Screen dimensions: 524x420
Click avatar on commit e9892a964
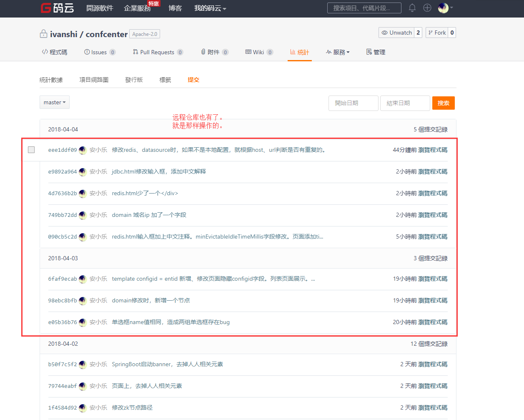(x=83, y=171)
